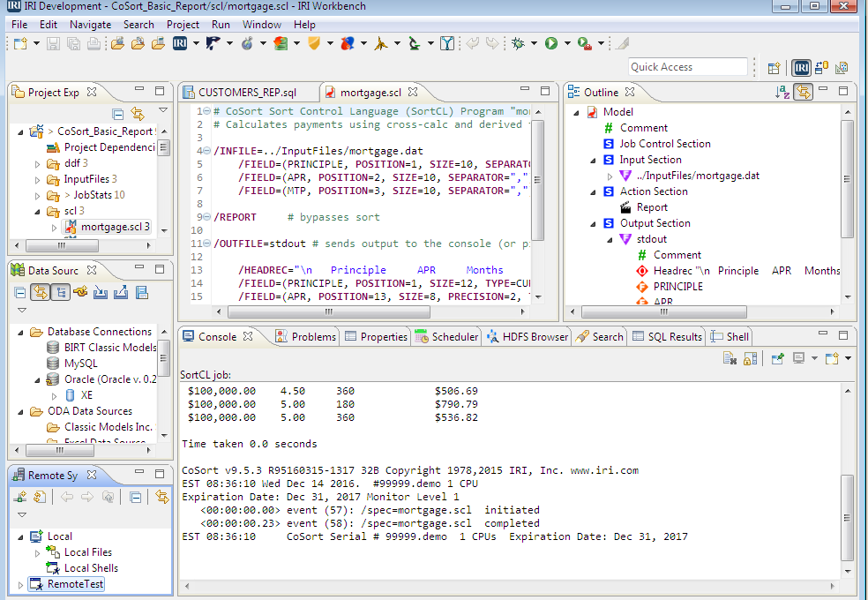Click the Open Perspective icon
The image size is (868, 600).
(774, 68)
